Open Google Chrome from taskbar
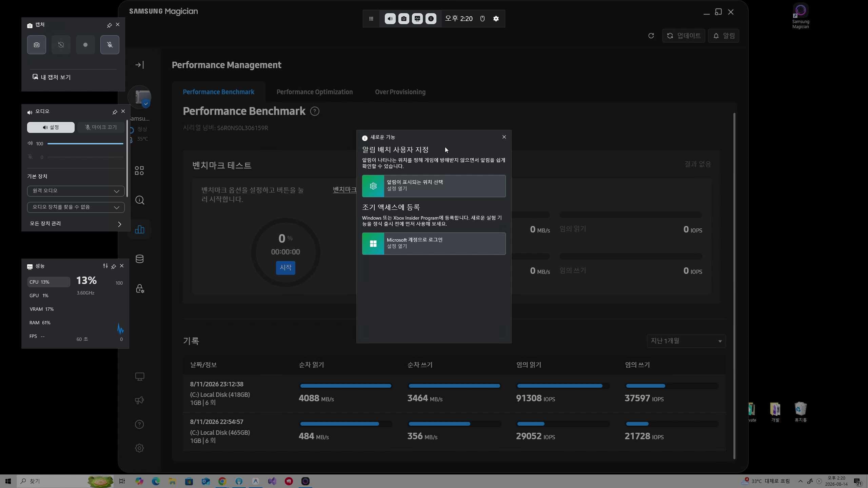The height and width of the screenshot is (488, 868). [x=222, y=481]
